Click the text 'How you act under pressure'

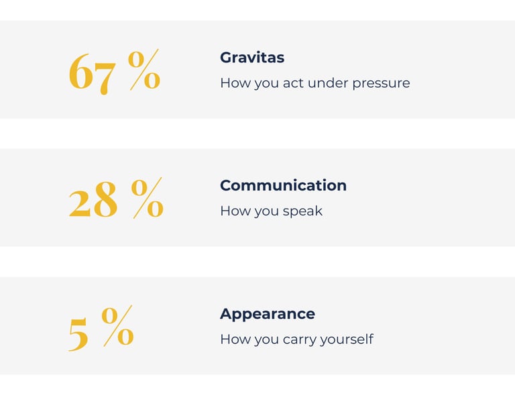pos(314,83)
